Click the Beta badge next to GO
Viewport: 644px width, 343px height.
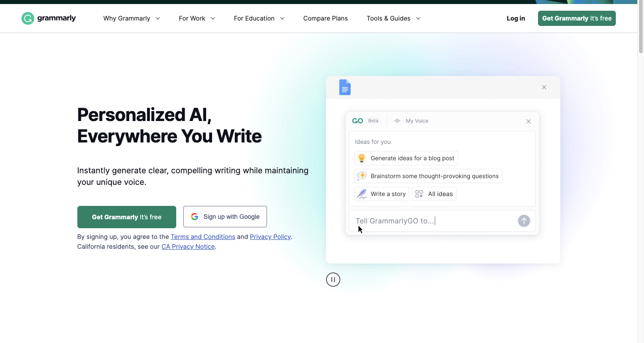coord(373,121)
